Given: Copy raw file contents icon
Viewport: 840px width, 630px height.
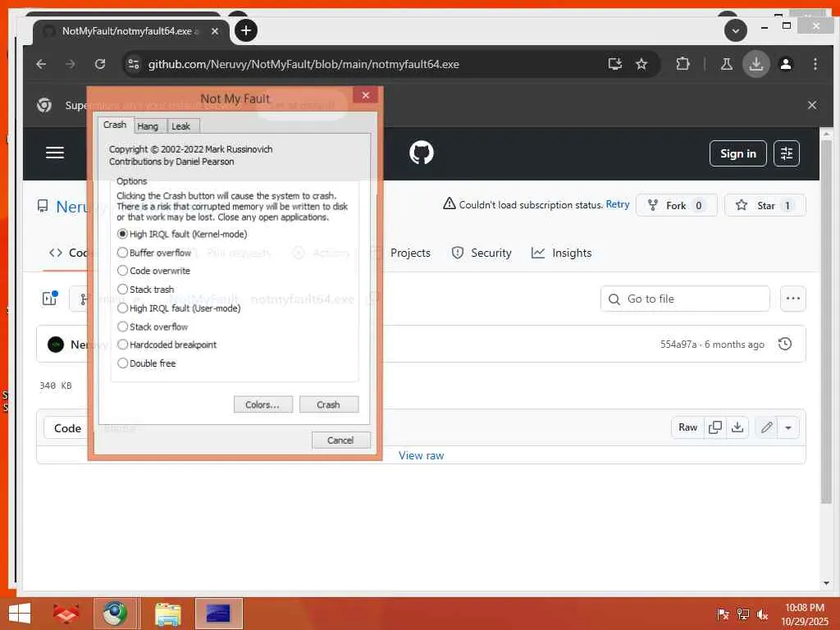Looking at the screenshot, I should point(715,427).
